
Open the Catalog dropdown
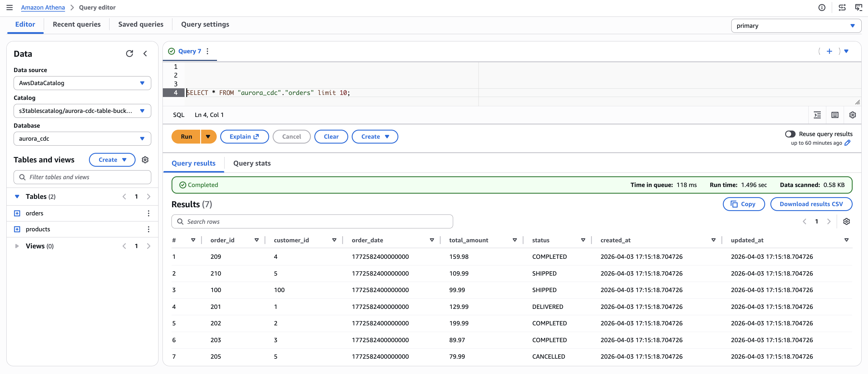82,111
